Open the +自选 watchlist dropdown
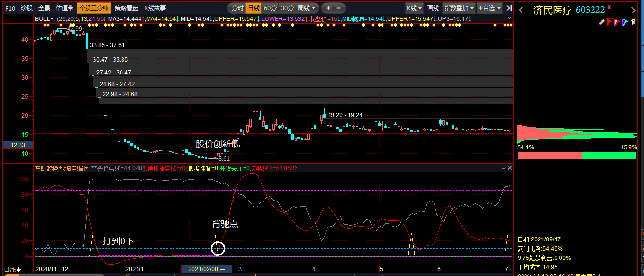 [x=489, y=8]
